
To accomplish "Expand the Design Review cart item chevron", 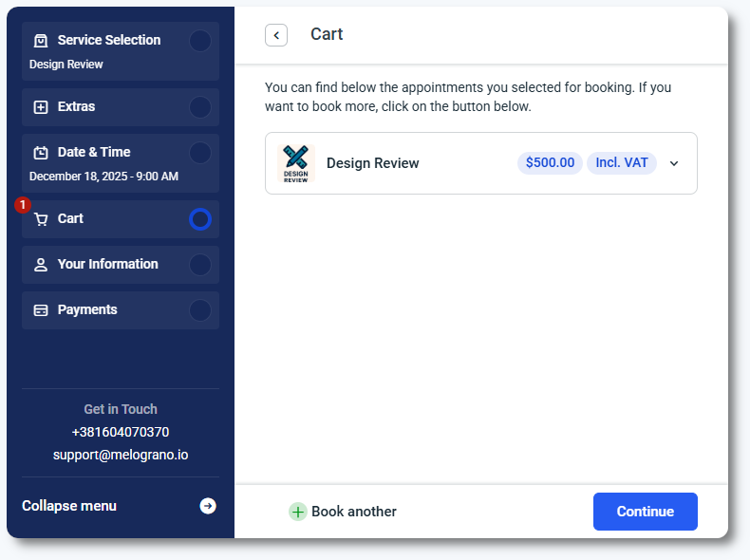I will (674, 163).
